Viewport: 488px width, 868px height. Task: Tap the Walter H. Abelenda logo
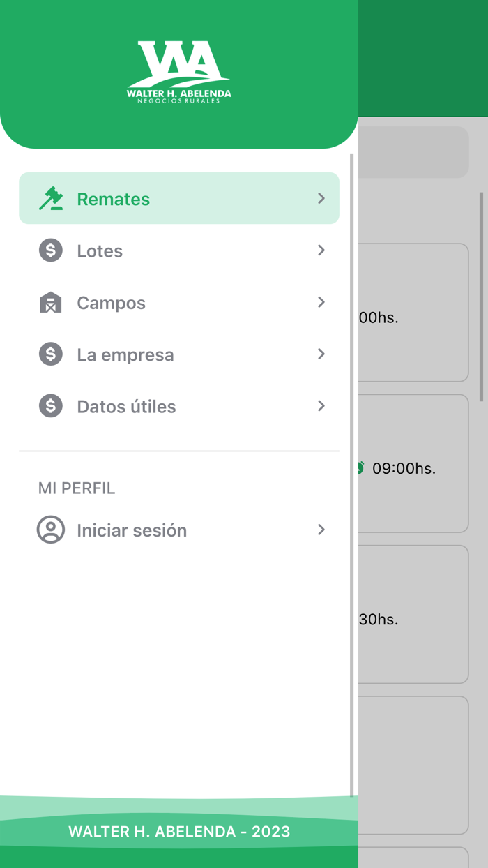click(x=179, y=73)
